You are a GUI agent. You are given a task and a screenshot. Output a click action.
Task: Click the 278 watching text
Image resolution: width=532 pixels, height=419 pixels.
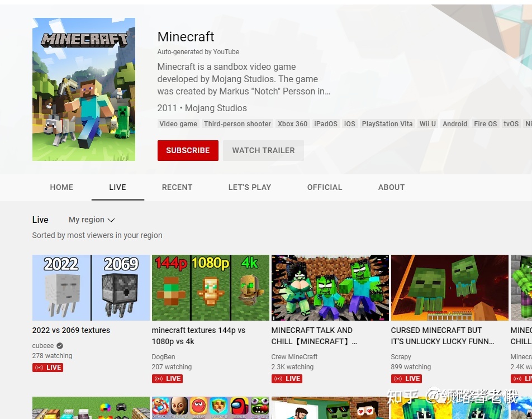53,356
